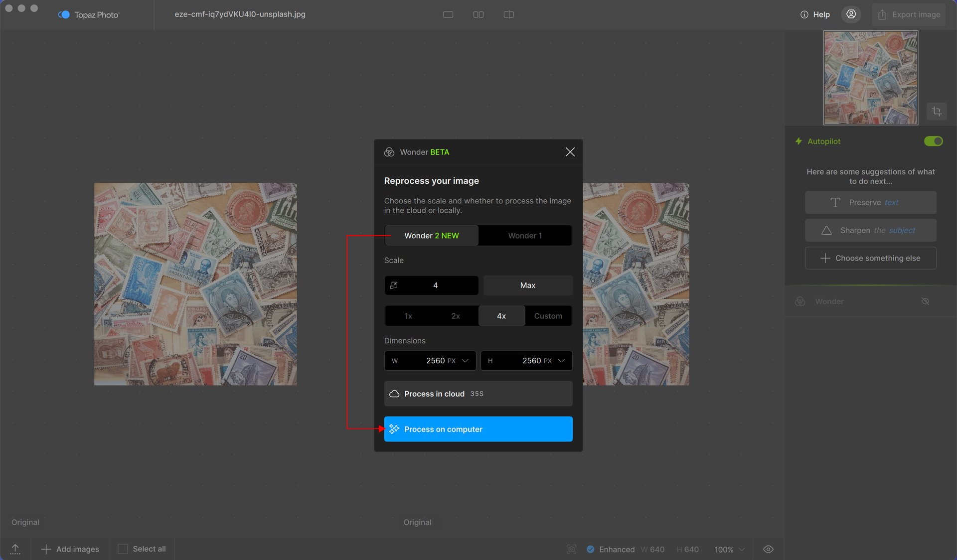
Task: Check the Select all checkbox
Action: (123, 549)
